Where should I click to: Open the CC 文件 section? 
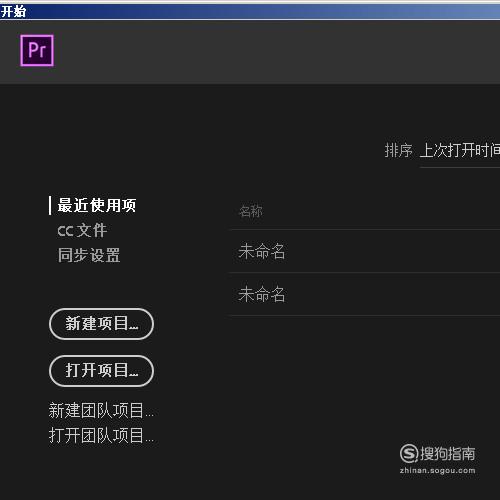(x=82, y=230)
